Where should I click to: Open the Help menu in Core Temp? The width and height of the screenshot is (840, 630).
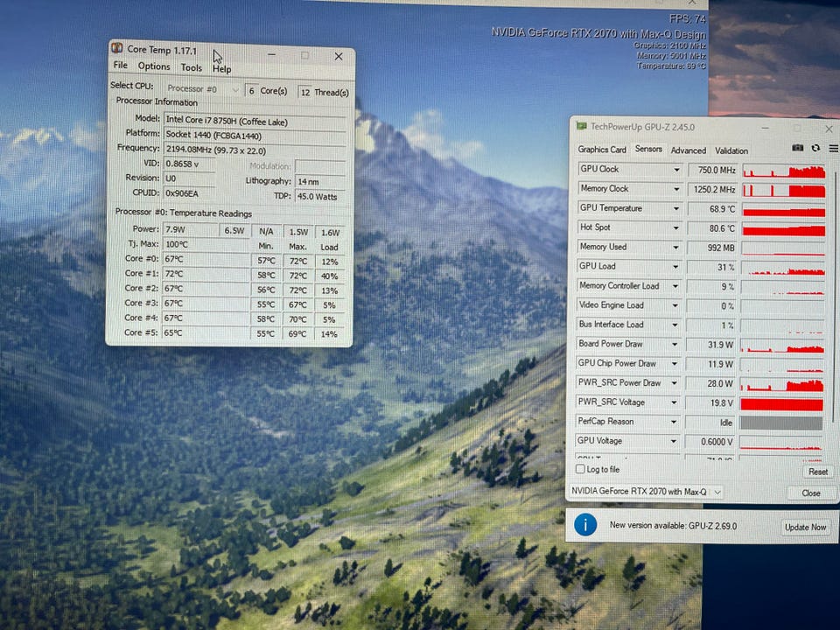pyautogui.click(x=221, y=69)
